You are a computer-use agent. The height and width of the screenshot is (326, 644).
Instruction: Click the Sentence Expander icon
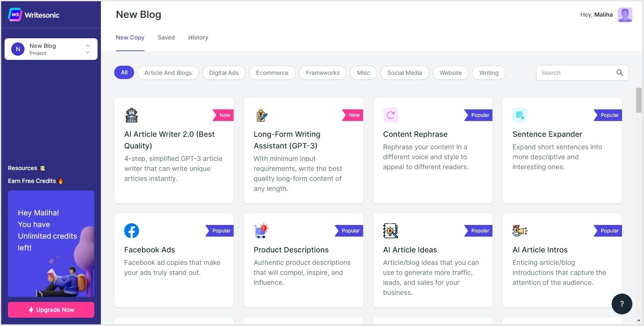pyautogui.click(x=520, y=115)
